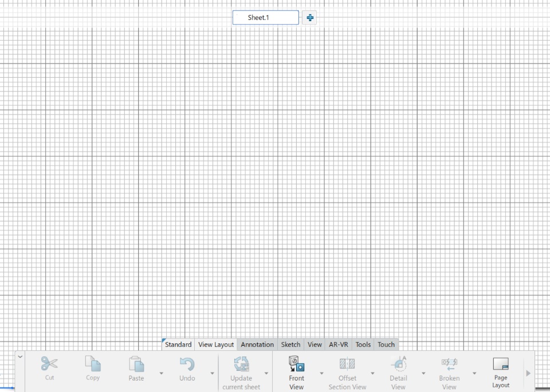The width and height of the screenshot is (550, 392).
Task: Open the Paste options dropdown arrow
Action: point(162,374)
